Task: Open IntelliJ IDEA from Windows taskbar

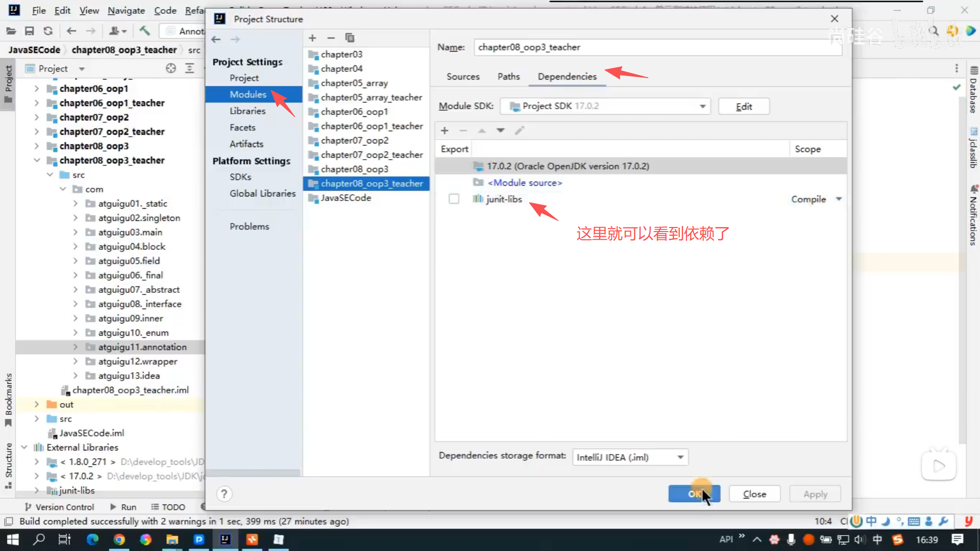Action: [225, 539]
